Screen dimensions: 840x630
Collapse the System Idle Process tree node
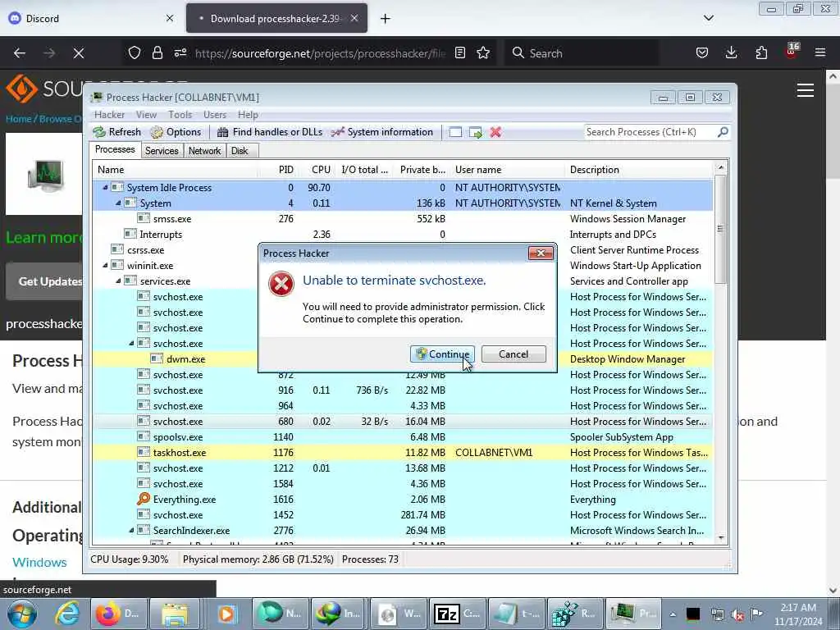coord(105,188)
